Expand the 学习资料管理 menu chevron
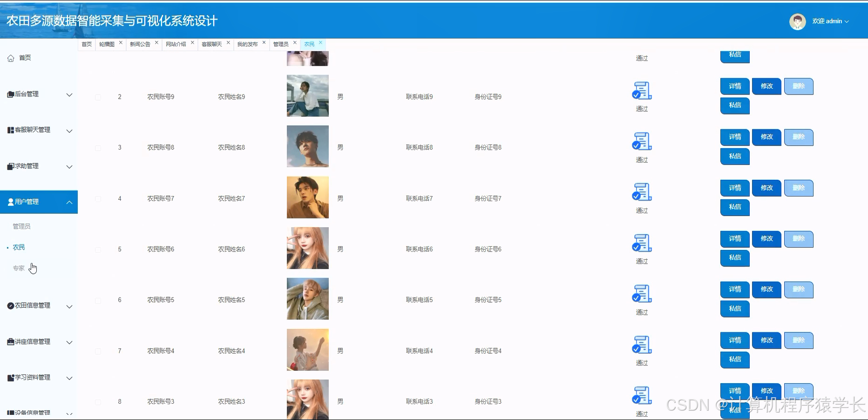This screenshot has width=868, height=420. (x=69, y=378)
